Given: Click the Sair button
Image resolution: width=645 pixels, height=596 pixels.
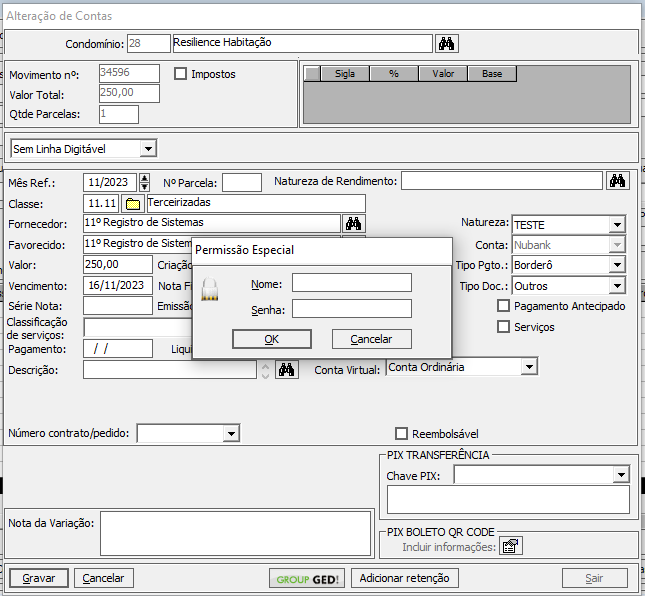Looking at the screenshot, I should point(594,578).
